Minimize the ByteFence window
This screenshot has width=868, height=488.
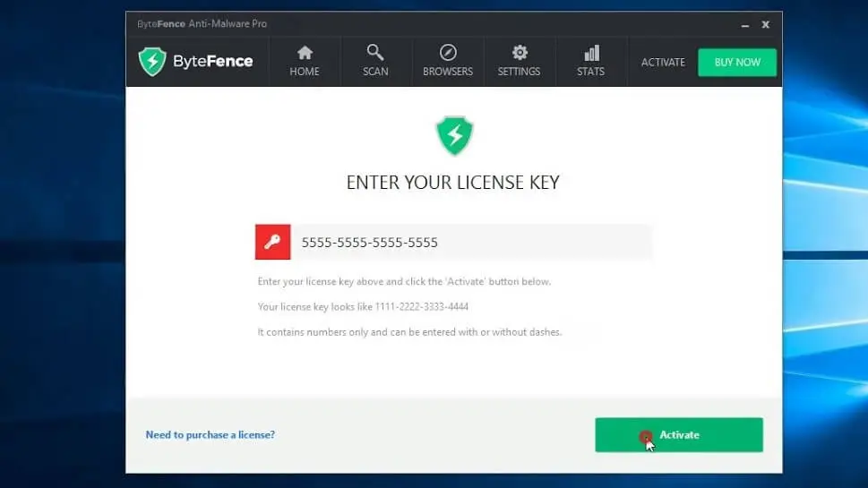tap(745, 25)
